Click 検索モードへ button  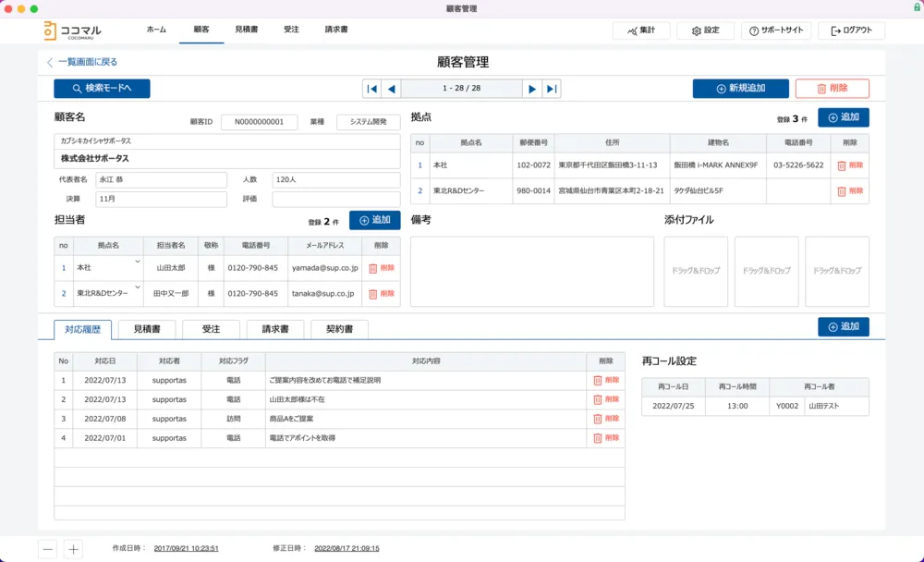tap(102, 89)
